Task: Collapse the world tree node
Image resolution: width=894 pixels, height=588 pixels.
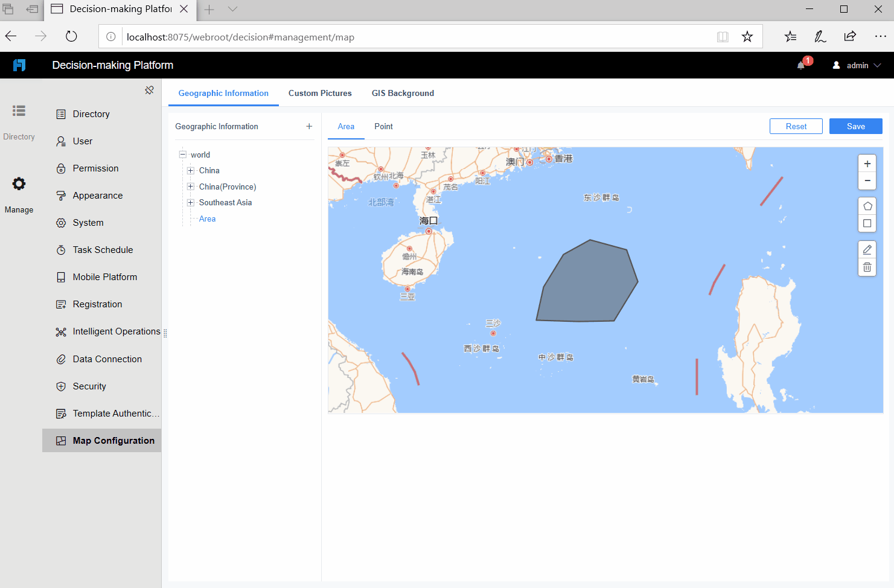Action: pyautogui.click(x=182, y=155)
